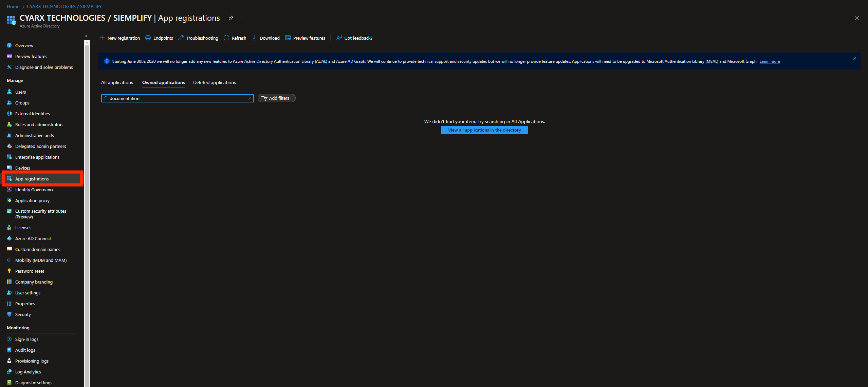Clear the documentation search query
Image resolution: width=868 pixels, height=387 pixels.
coord(250,98)
